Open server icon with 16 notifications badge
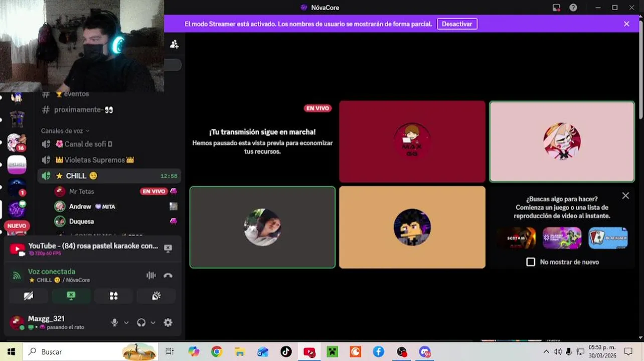644x361 pixels. 17,142
